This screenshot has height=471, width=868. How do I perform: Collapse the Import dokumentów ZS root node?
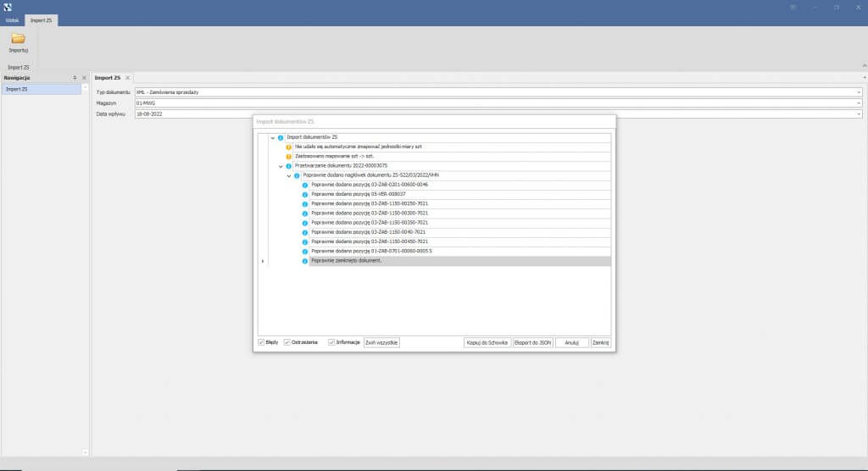pyautogui.click(x=272, y=137)
